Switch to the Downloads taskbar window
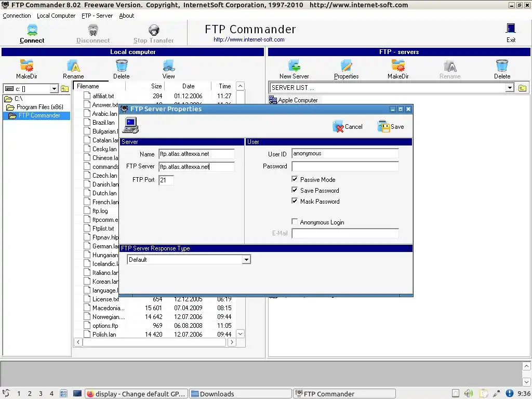The height and width of the screenshot is (399, 532). tap(240, 394)
